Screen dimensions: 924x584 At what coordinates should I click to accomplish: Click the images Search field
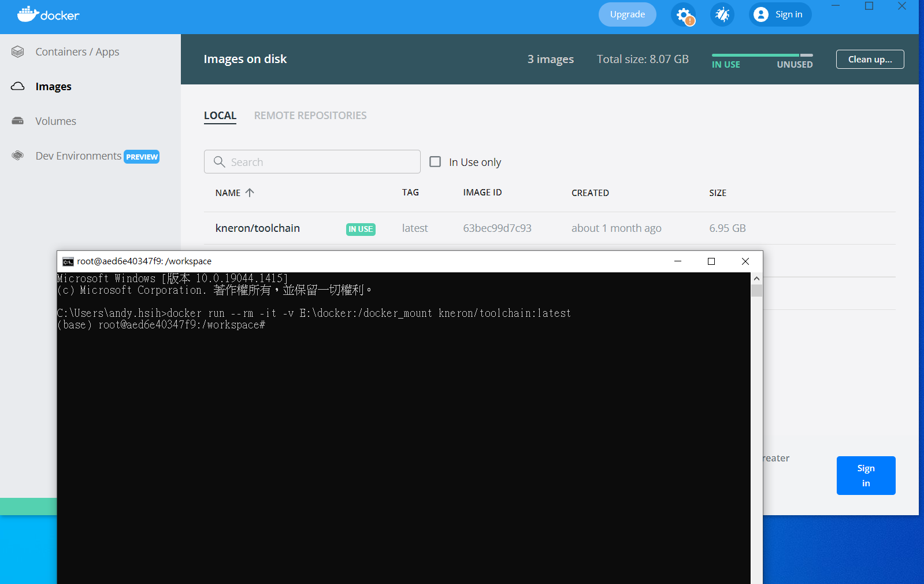(312, 162)
